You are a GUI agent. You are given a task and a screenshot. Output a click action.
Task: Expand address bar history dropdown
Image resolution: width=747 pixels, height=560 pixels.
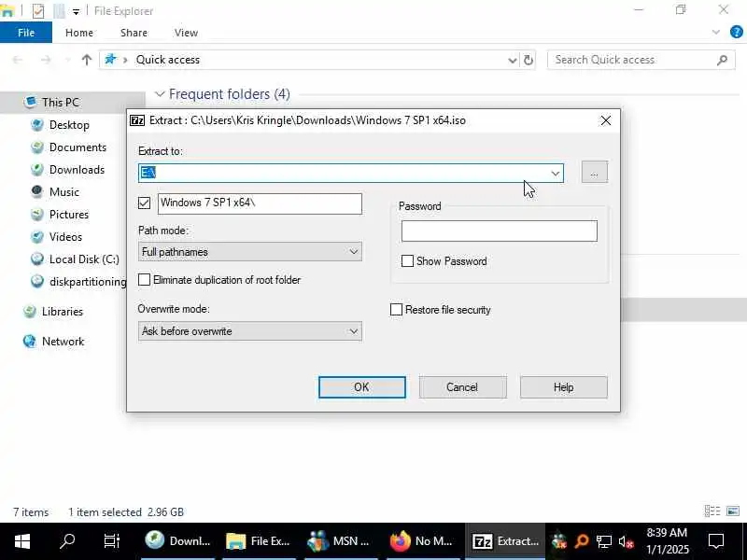click(x=512, y=61)
